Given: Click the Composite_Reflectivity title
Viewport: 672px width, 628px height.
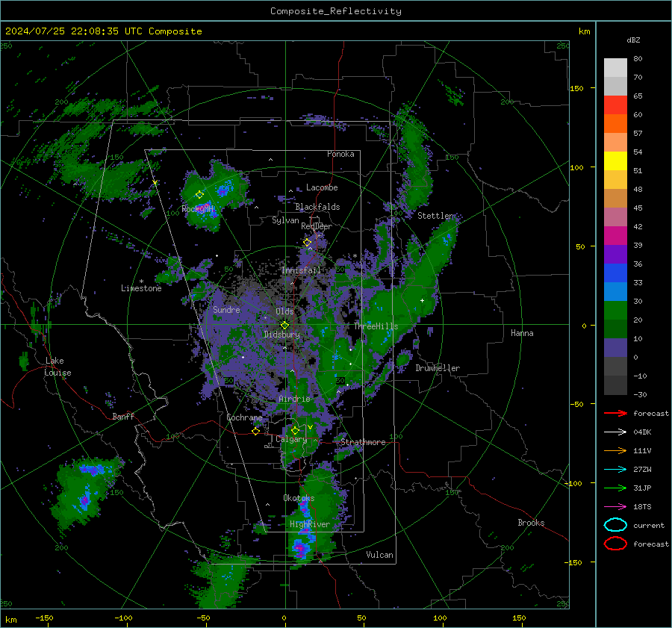Looking at the screenshot, I should click(336, 11).
